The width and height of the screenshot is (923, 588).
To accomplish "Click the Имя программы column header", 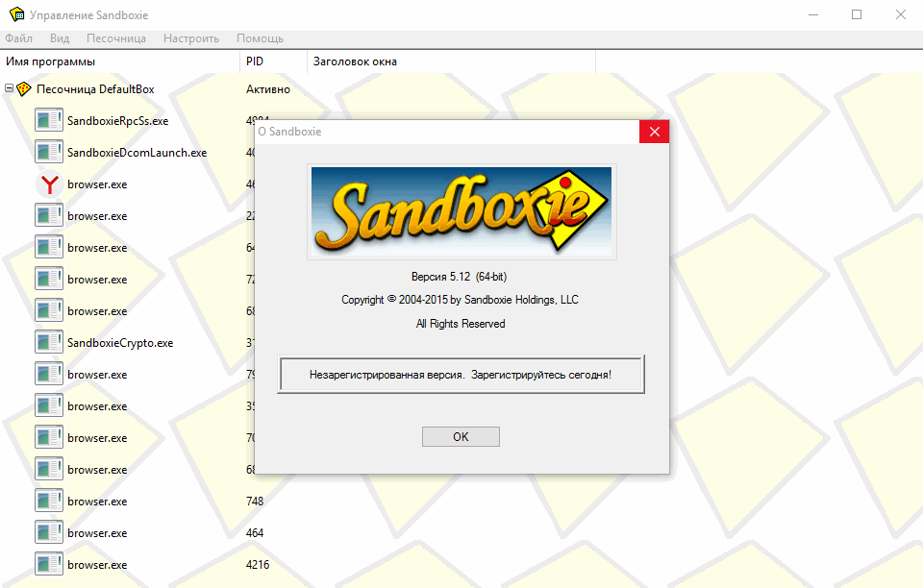I will [120, 61].
